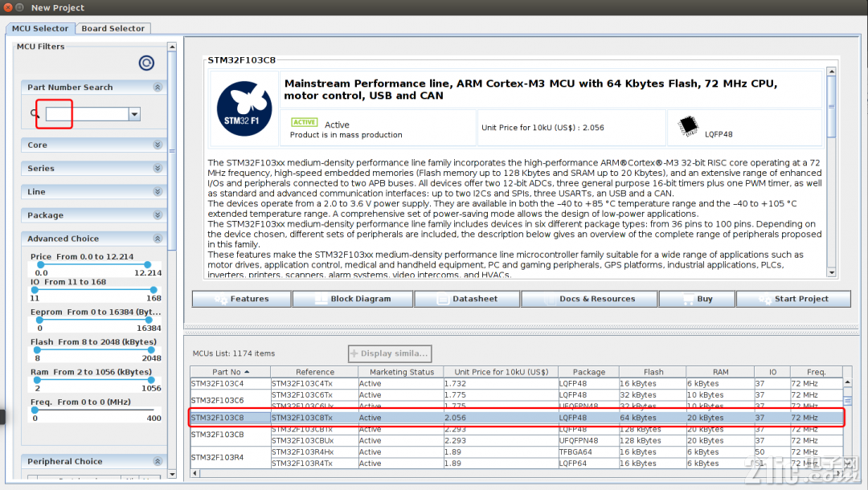Image resolution: width=868 pixels, height=490 pixels.
Task: Sort by Unit Price for 10kU column
Action: point(501,372)
